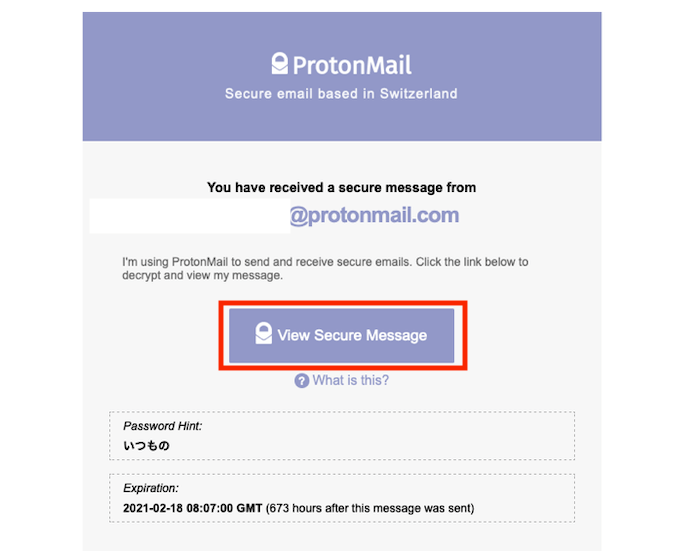Open the "What is this?" link
This screenshot has height=551, width=677.
(350, 380)
